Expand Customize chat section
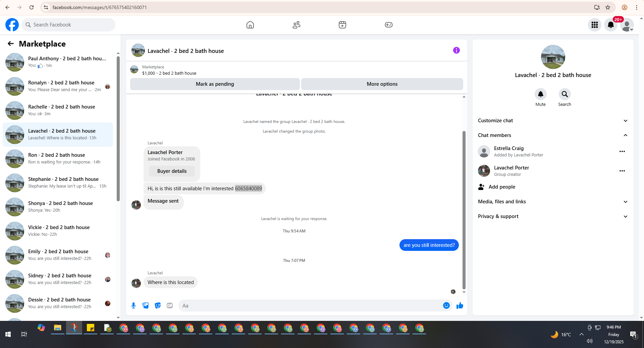The height and width of the screenshot is (348, 644). pos(553,121)
